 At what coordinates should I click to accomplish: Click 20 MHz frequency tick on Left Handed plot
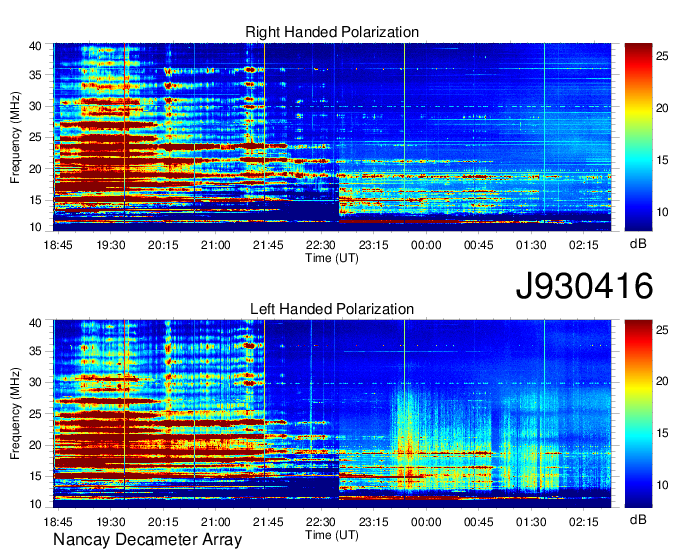[35, 445]
